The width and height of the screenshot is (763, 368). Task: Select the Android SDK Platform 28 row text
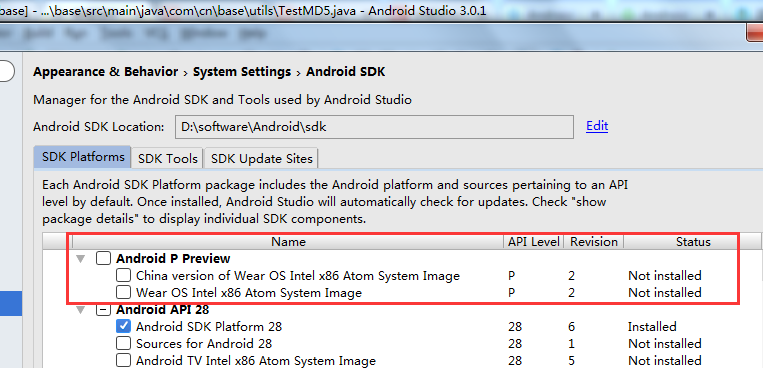tap(209, 326)
